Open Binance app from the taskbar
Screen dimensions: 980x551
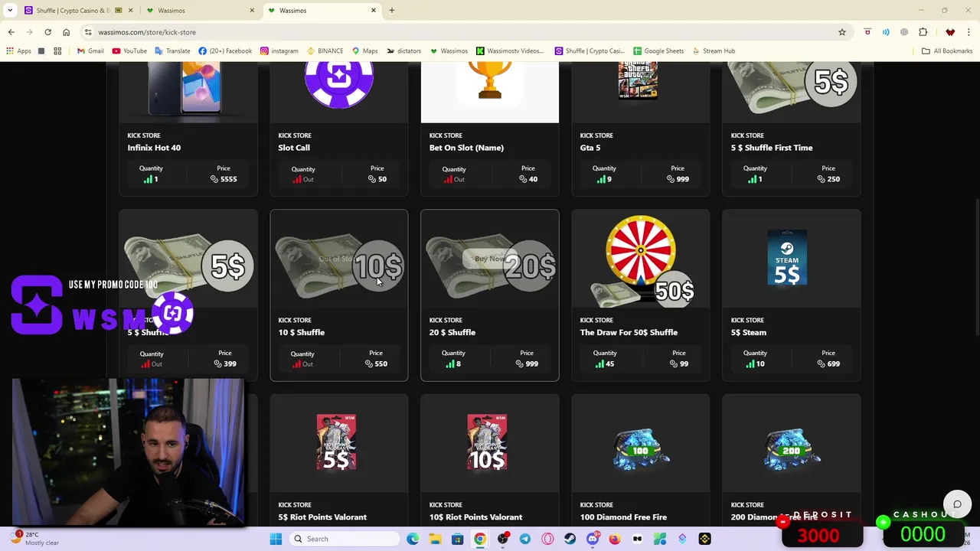click(704, 539)
